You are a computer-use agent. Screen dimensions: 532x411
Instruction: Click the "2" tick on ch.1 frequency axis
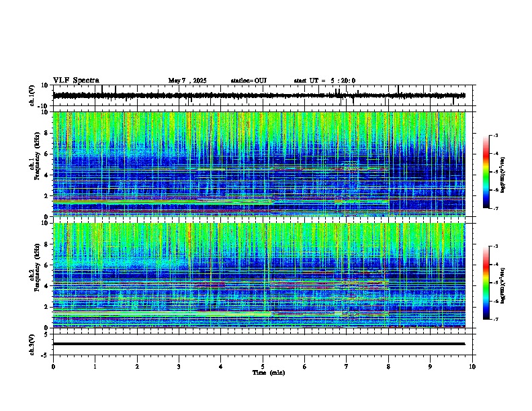(x=46, y=195)
